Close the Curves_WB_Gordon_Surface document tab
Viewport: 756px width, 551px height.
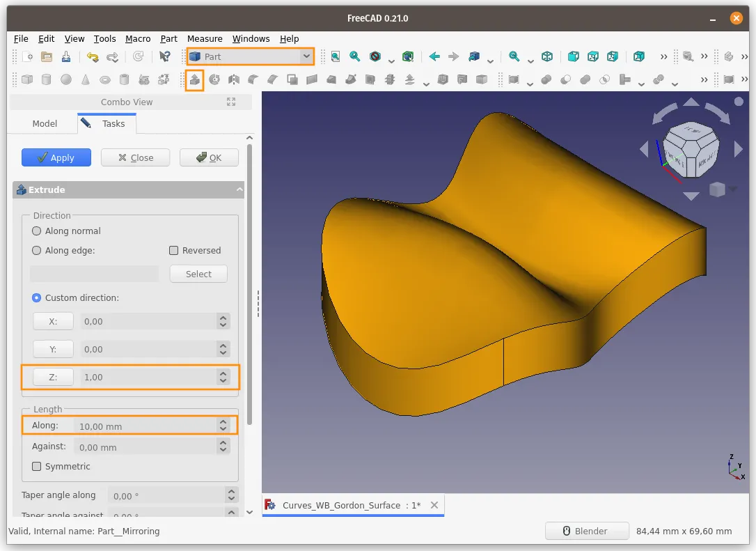tap(434, 505)
